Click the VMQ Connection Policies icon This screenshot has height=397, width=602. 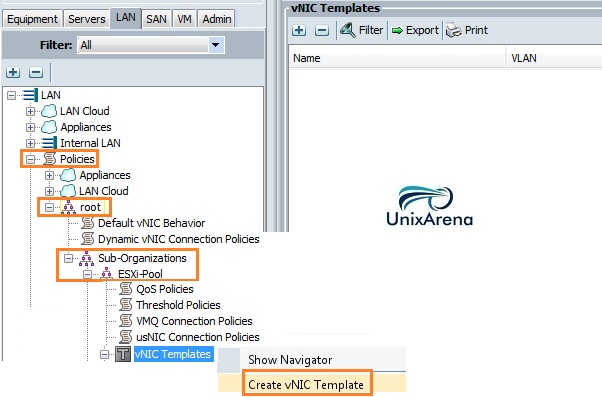tap(126, 321)
